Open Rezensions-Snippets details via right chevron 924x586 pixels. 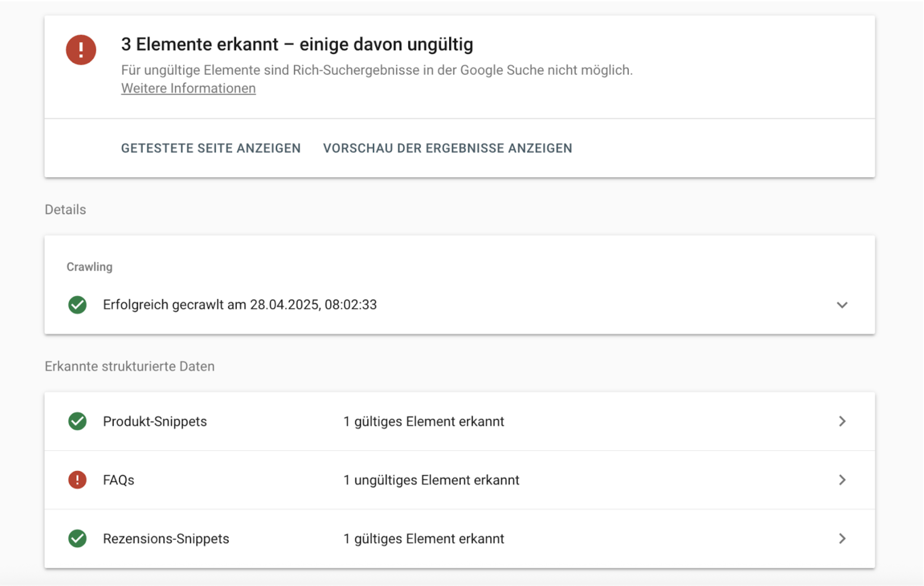842,538
